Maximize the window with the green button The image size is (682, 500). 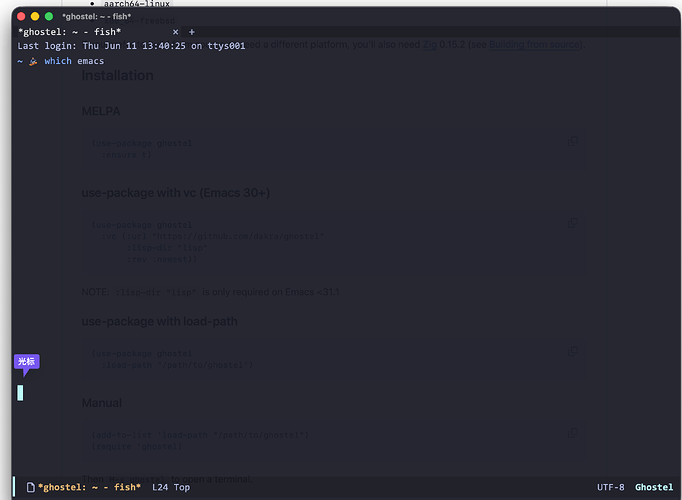[x=49, y=17]
